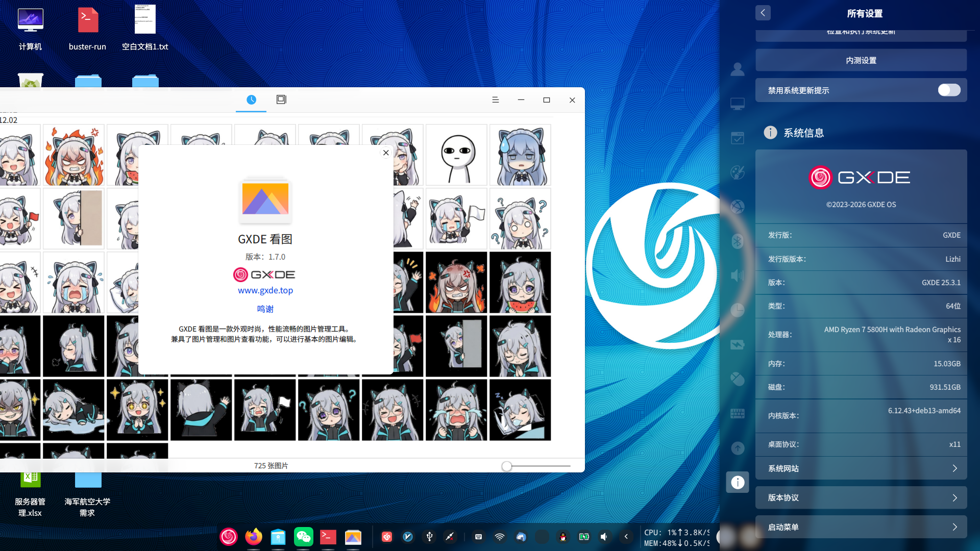Click the USB device tray icon
This screenshot has width=980, height=551.
tap(429, 537)
